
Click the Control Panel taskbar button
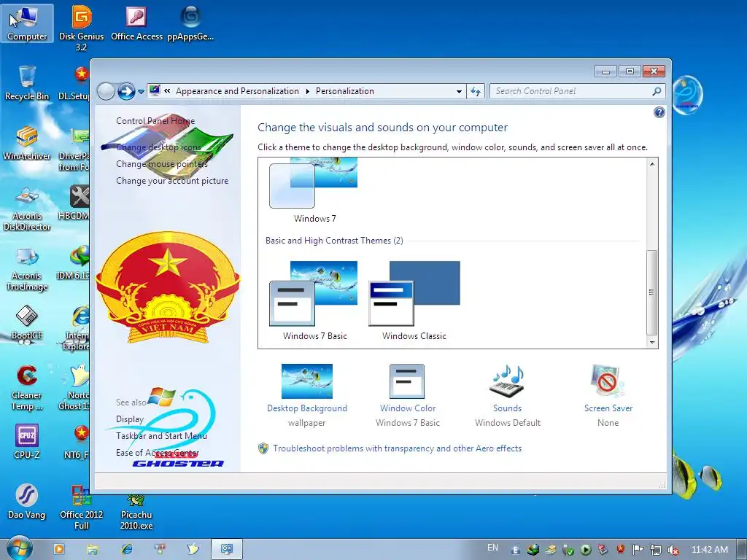[226, 549]
